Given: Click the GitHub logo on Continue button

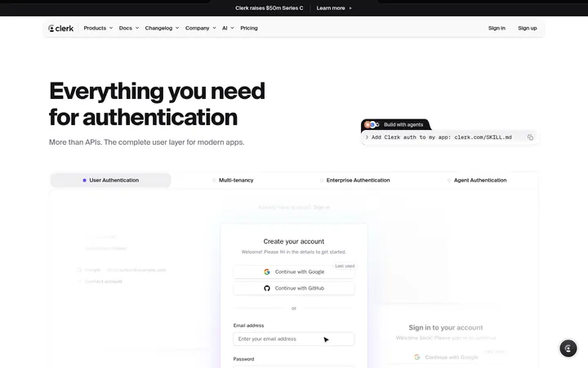Looking at the screenshot, I should pyautogui.click(x=266, y=289).
